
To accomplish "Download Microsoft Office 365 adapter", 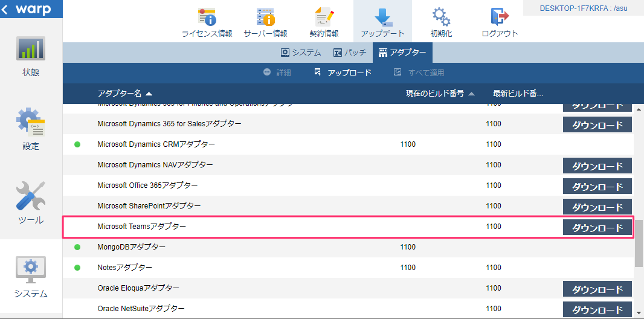I will [x=597, y=187].
